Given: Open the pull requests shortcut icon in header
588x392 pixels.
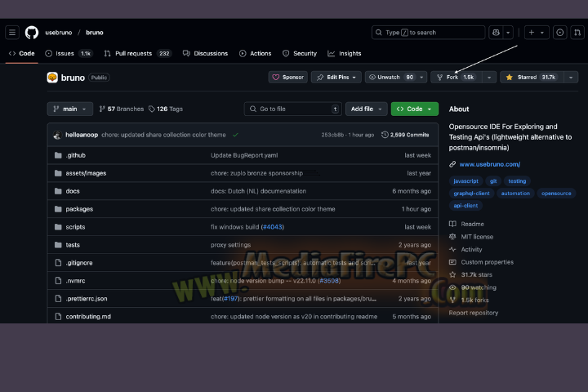Looking at the screenshot, I should click(x=577, y=33).
